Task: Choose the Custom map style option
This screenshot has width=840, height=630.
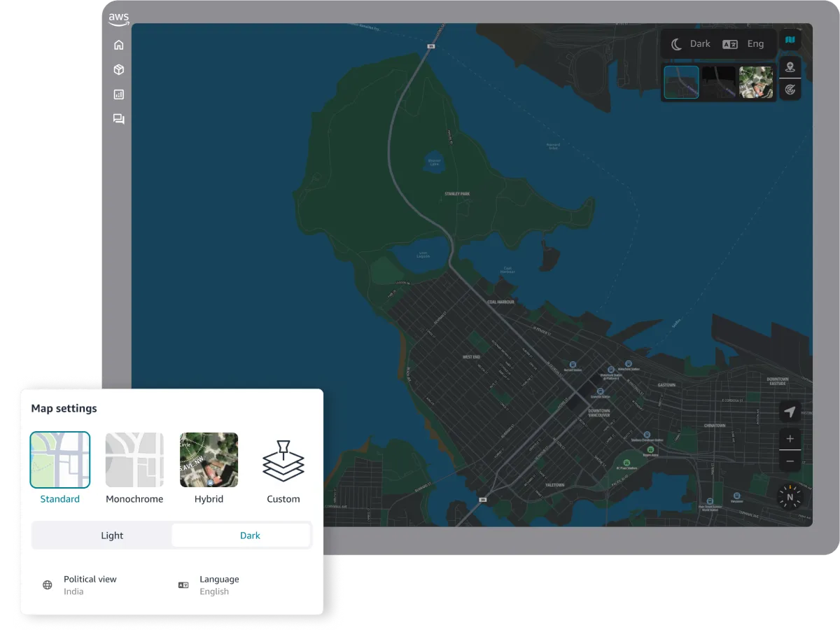Action: pos(283,460)
